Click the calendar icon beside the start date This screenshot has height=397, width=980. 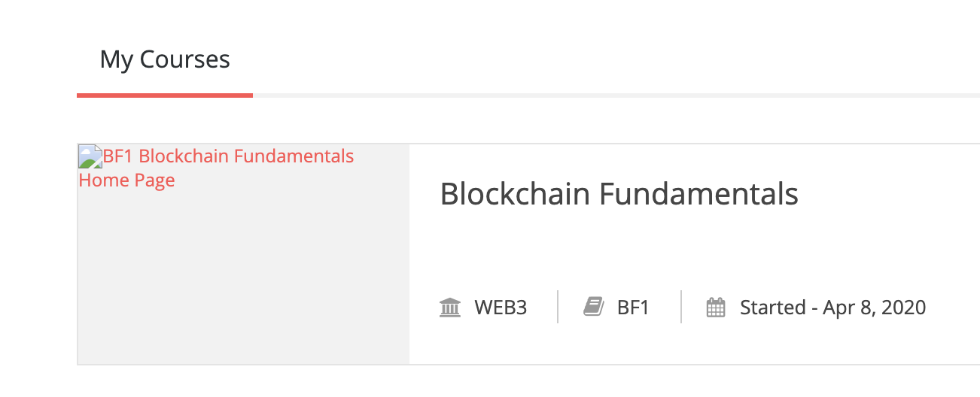[716, 308]
